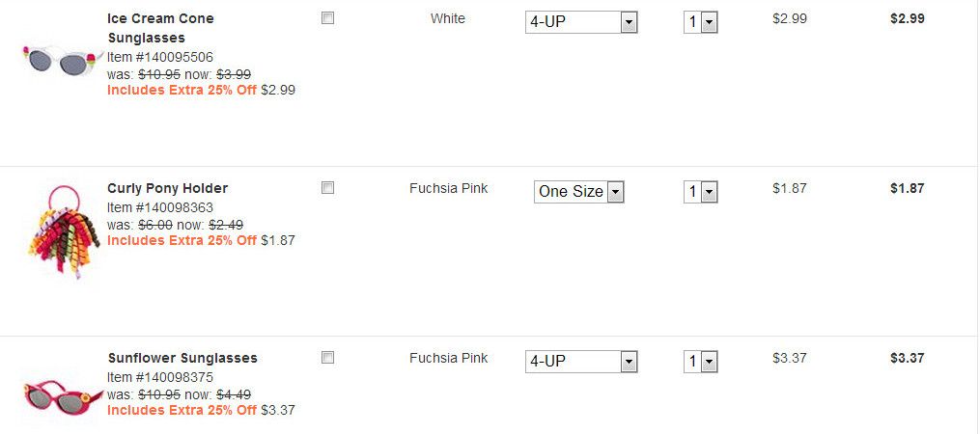
Task: Open size dropdown for Ice Cream Cone Sunglasses
Action: click(x=581, y=22)
